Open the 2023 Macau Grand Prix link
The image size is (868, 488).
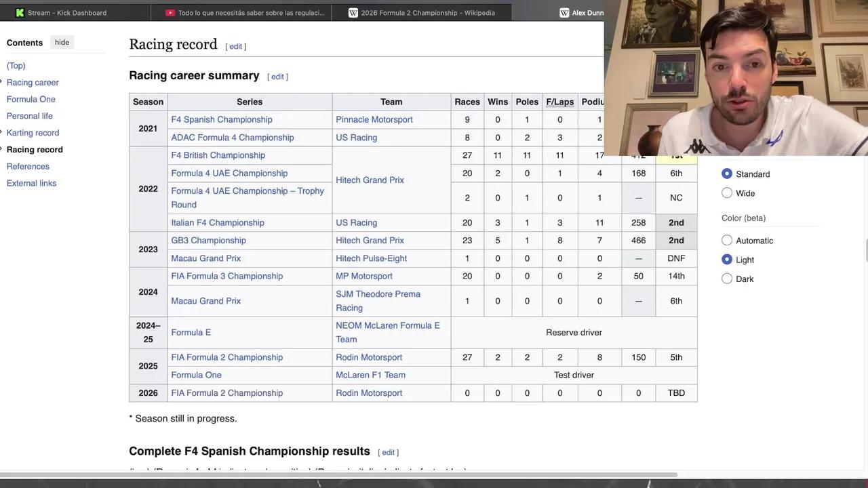pyautogui.click(x=206, y=258)
